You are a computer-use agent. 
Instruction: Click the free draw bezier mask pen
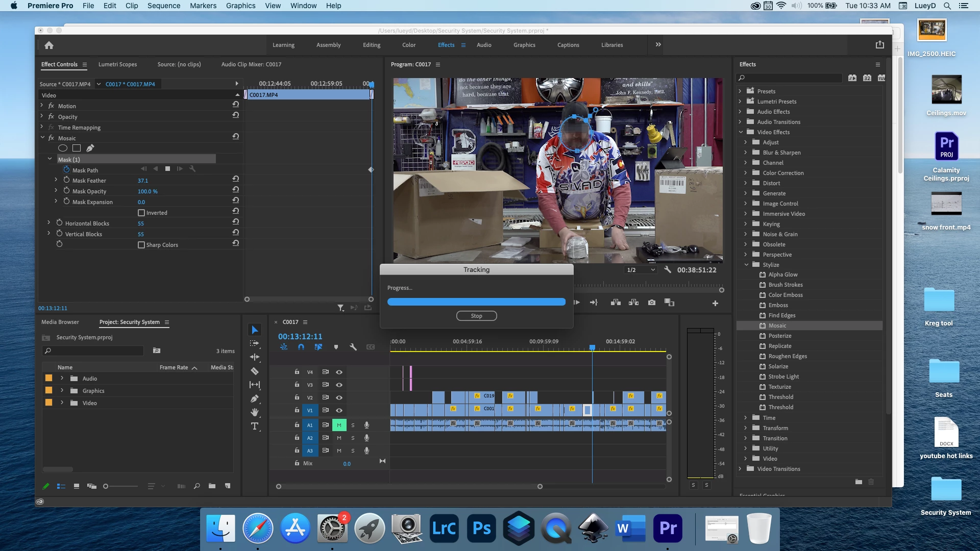pos(90,148)
